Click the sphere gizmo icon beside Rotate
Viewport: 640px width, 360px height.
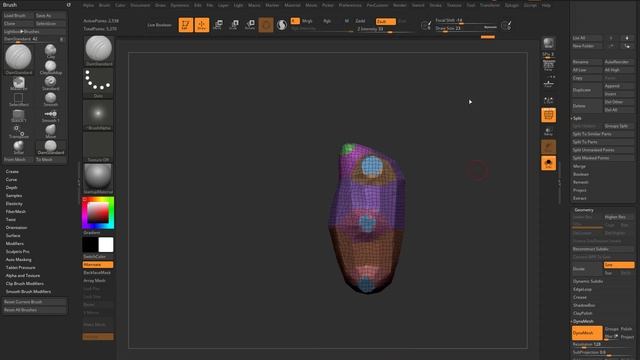tap(266, 25)
